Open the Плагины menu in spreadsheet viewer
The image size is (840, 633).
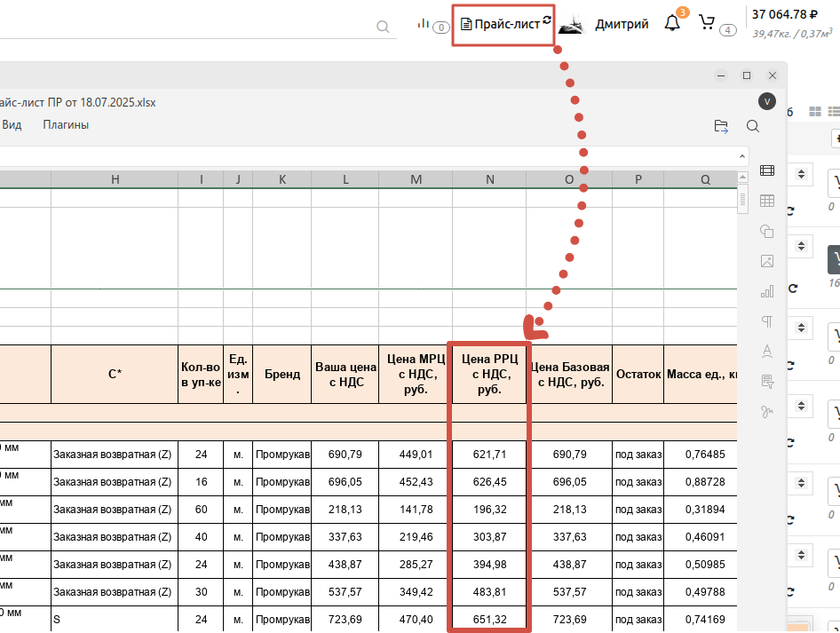click(66, 125)
